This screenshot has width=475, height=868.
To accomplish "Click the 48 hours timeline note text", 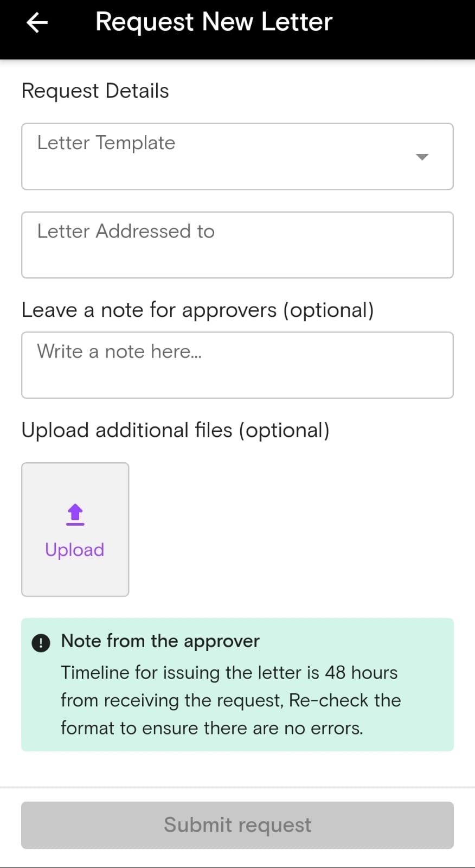I will [x=230, y=700].
